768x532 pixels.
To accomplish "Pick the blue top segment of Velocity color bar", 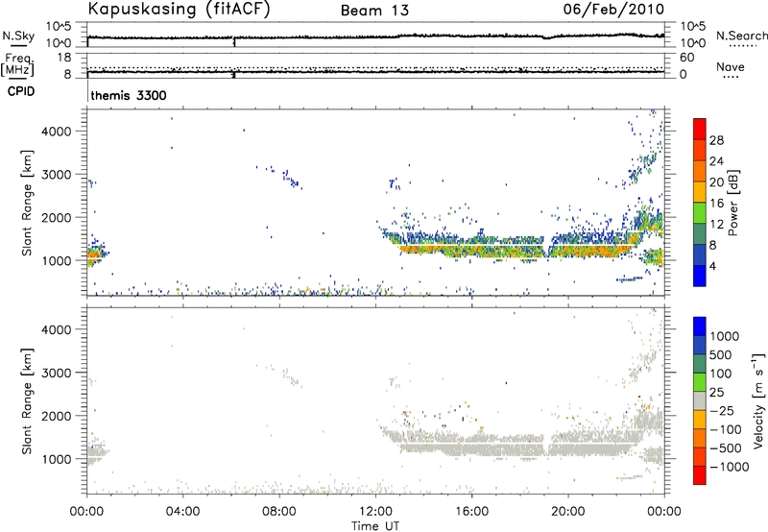I will coord(700,326).
